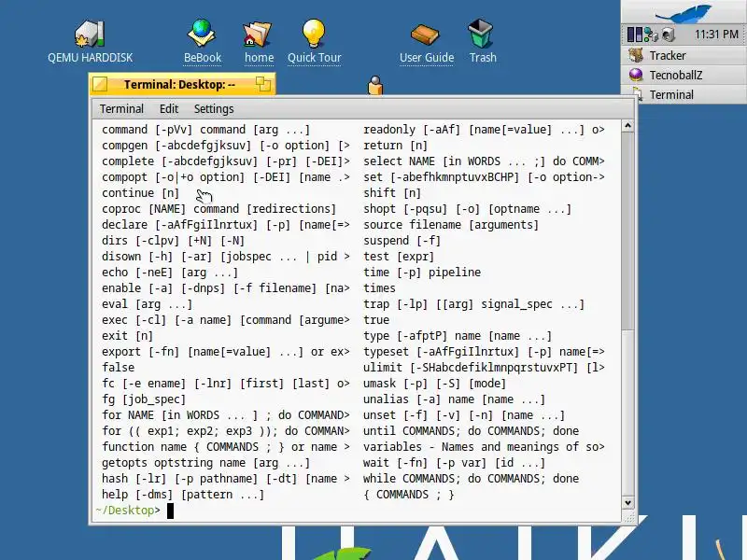Click the 'while COMMANDS; do COMMANDS; done' line

click(471, 479)
